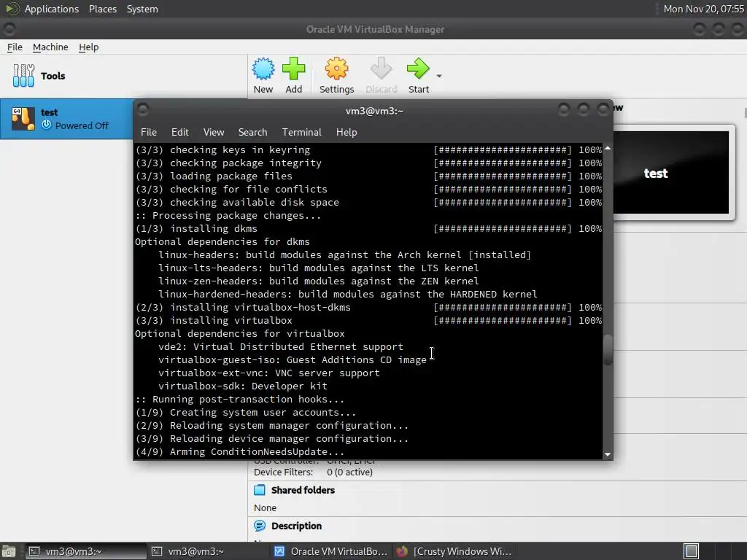Switch to Oracle VM VirtualBox taskbar entry

point(331,551)
